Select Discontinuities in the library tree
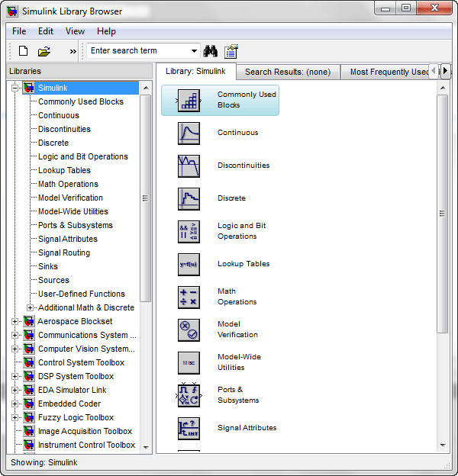458x476 pixels. (64, 130)
